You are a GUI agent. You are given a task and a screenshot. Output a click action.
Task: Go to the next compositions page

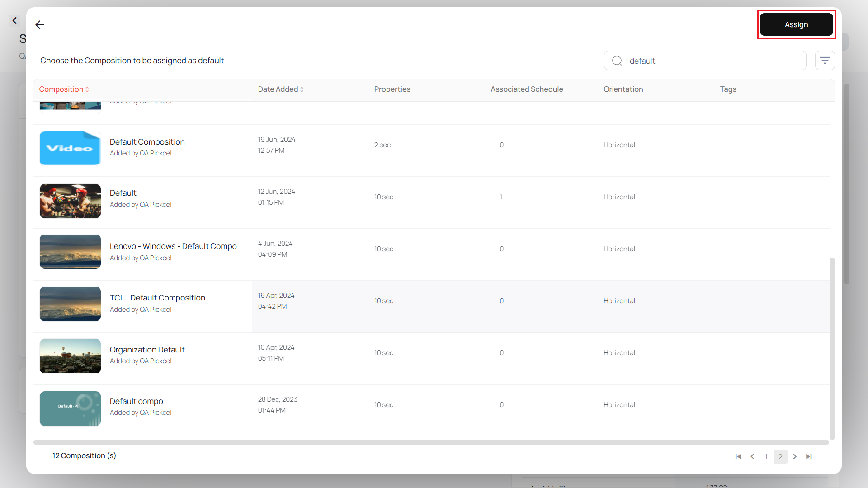(x=795, y=456)
